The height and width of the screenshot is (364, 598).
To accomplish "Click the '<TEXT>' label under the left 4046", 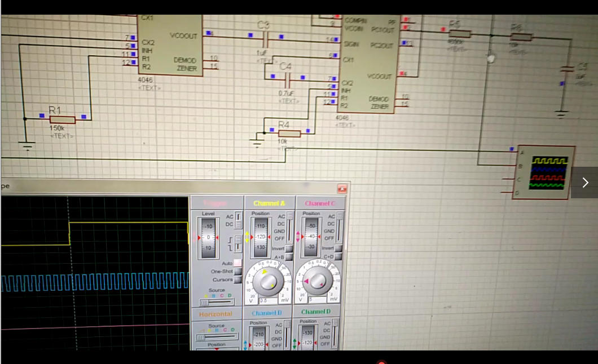I will 149,88.
